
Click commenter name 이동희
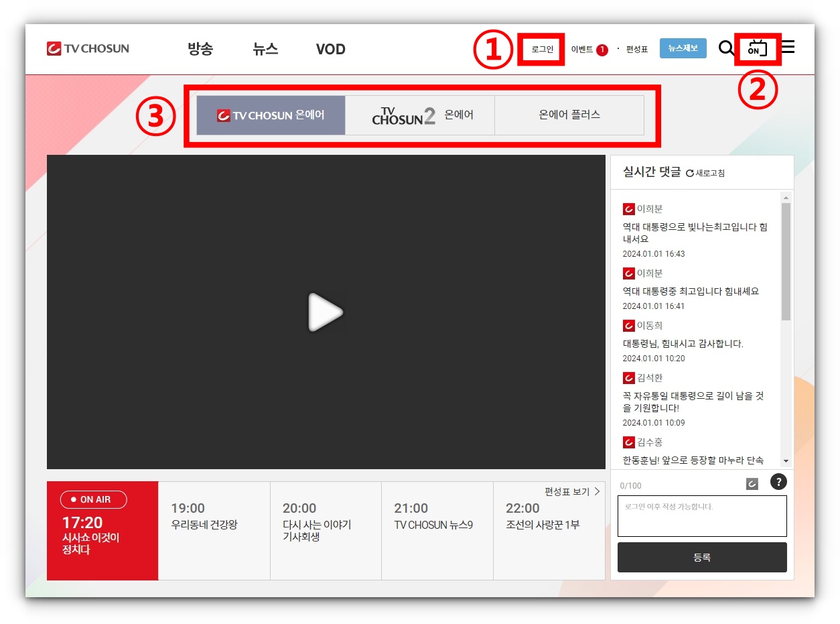pyautogui.click(x=650, y=326)
